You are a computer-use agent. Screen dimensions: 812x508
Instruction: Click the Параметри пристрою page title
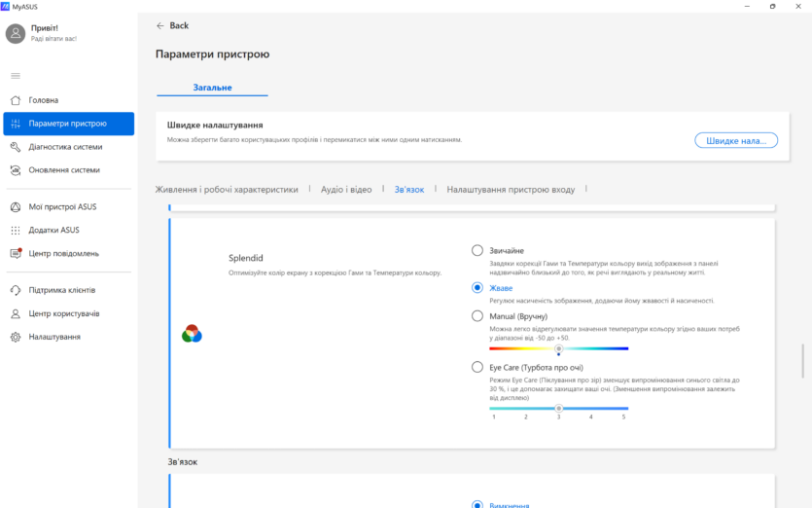(212, 54)
